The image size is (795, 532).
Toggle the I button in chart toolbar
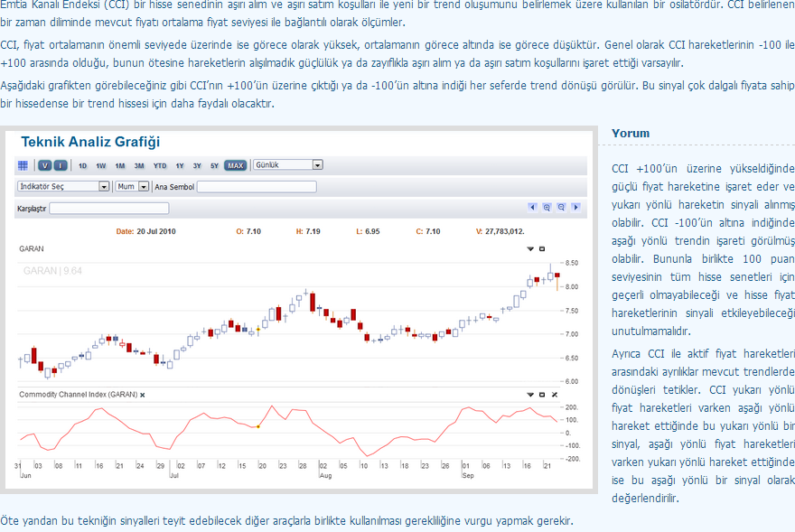[x=61, y=165]
